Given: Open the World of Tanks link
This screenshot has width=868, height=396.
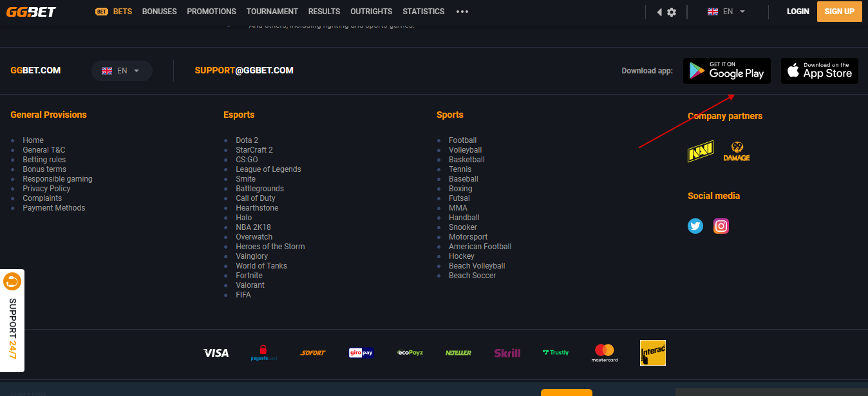Looking at the screenshot, I should tap(261, 266).
